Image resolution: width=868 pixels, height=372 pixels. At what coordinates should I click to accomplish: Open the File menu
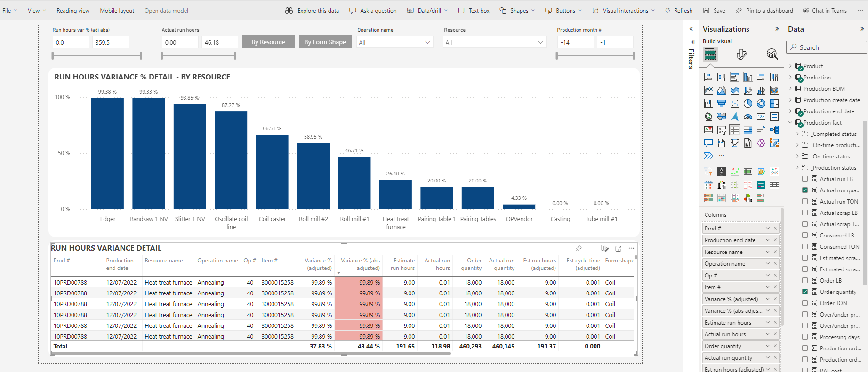(9, 10)
